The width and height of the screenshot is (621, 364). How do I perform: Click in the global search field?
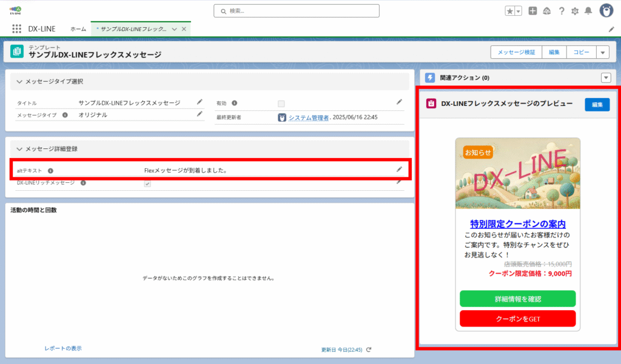coord(297,11)
